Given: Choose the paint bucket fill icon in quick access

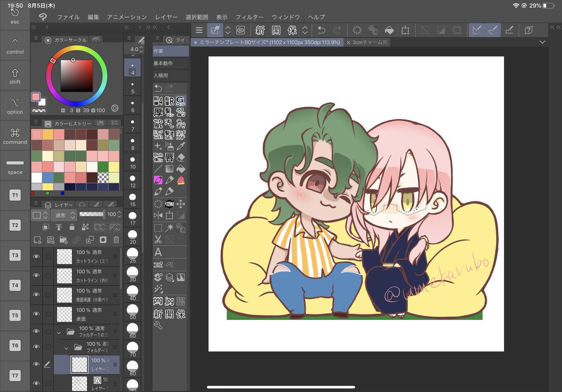Looking at the screenshot, I should point(181,169).
